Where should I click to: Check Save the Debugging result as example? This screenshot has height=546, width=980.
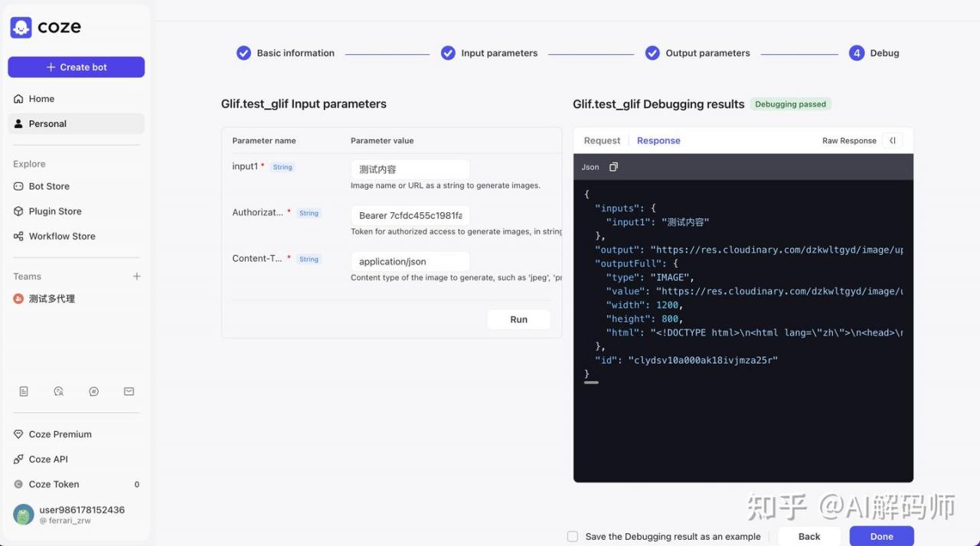pyautogui.click(x=573, y=536)
